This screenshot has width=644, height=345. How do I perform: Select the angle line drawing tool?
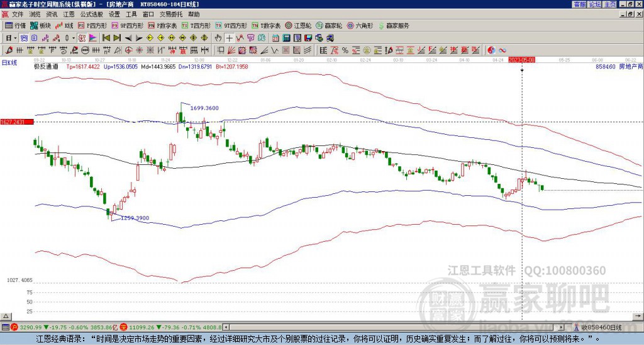264,50
